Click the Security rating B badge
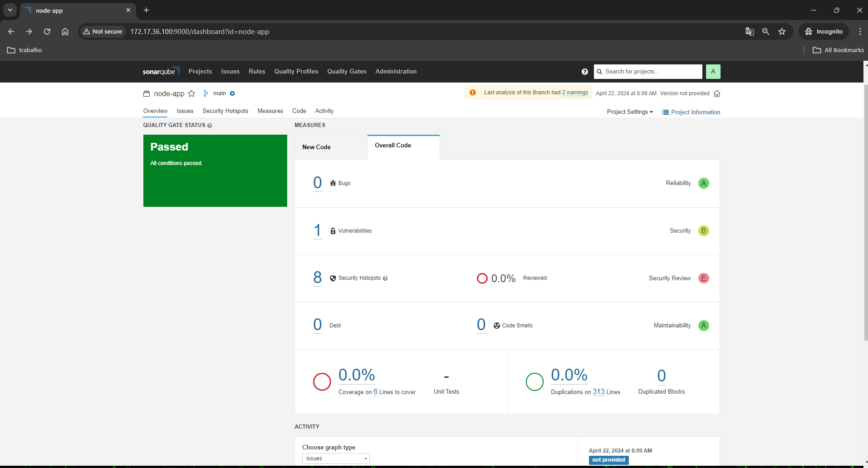 tap(704, 231)
